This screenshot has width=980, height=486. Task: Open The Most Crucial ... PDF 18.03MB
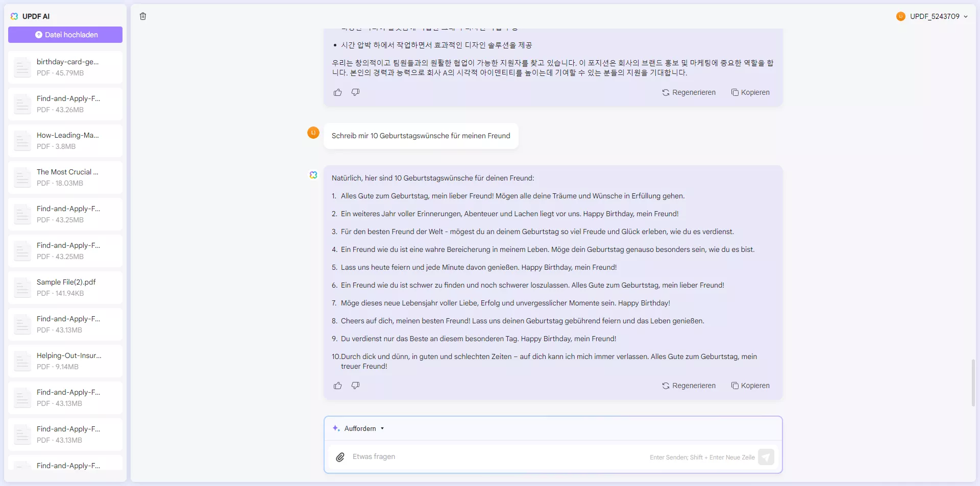coord(65,177)
